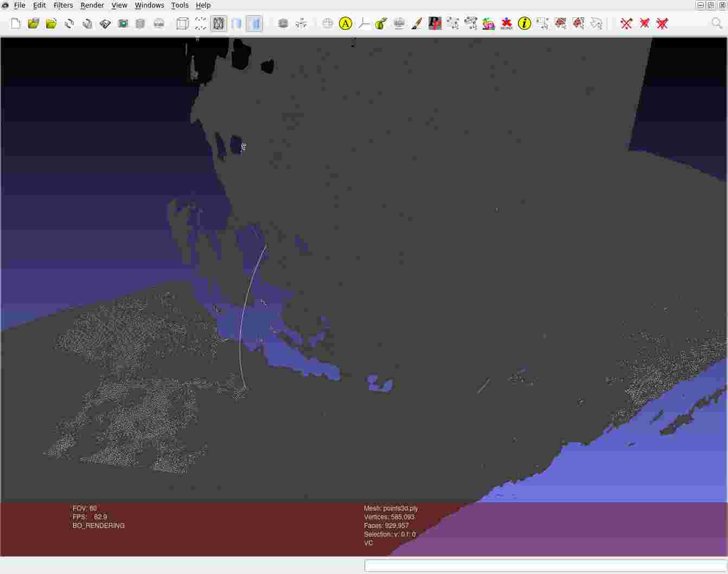Select the Z-Painting paintbrush tool
This screenshot has width=728, height=574.
(417, 23)
